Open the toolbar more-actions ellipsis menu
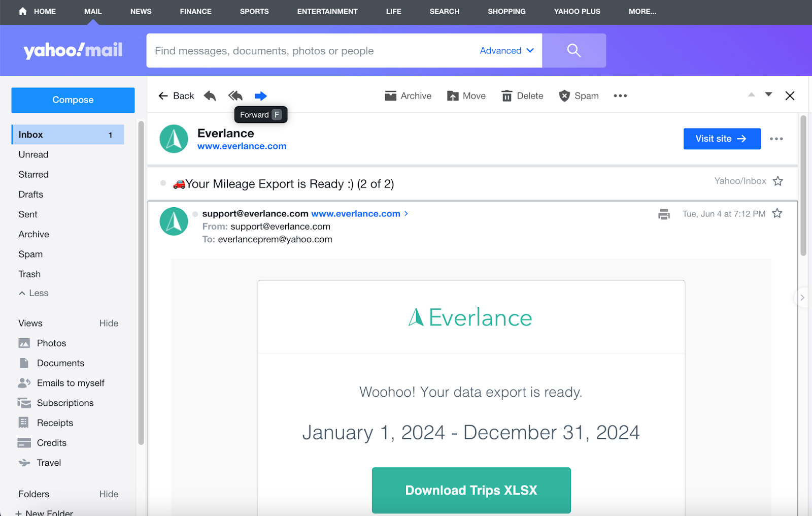Image resolution: width=812 pixels, height=516 pixels. point(620,96)
